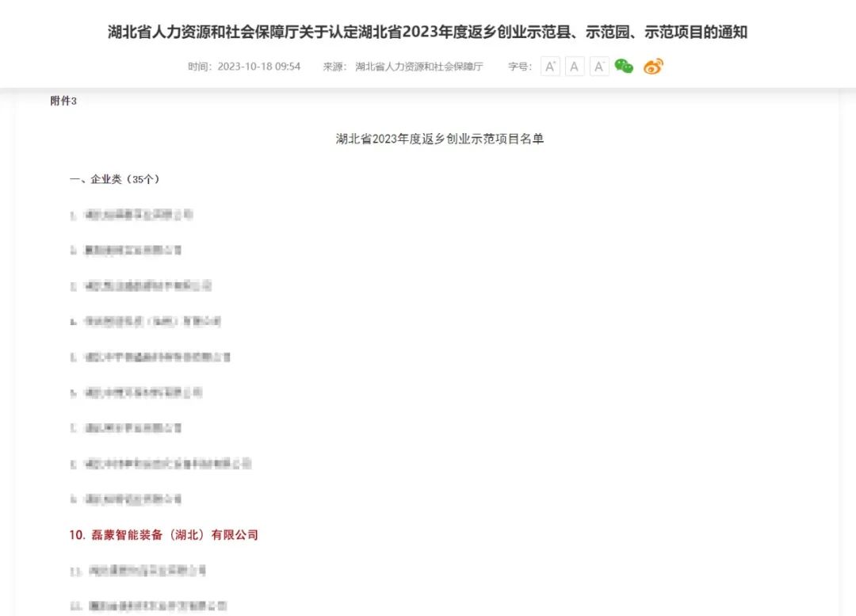Increase font size with A+ button

[550, 67]
